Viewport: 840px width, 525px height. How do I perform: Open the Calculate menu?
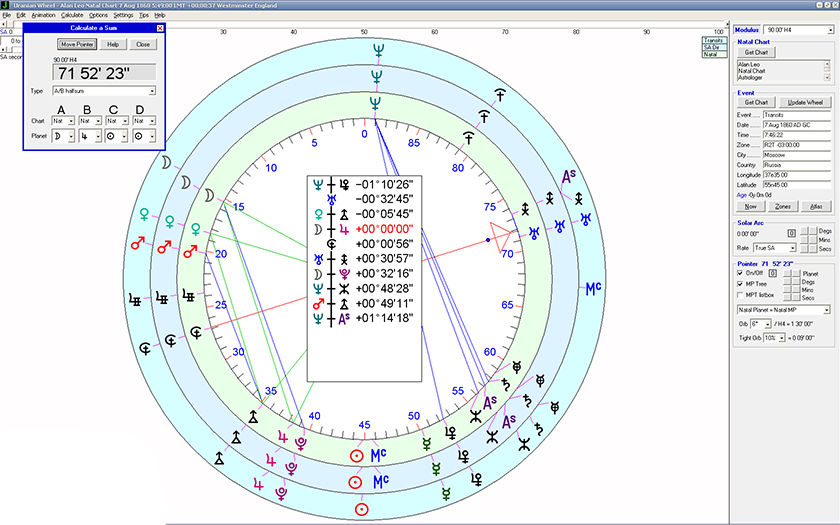click(72, 16)
